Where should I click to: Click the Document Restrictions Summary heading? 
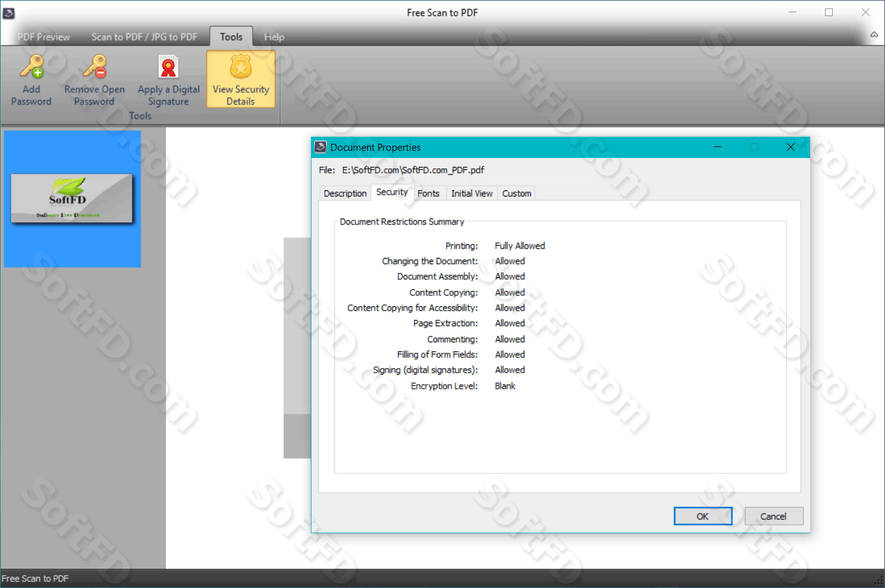(402, 222)
